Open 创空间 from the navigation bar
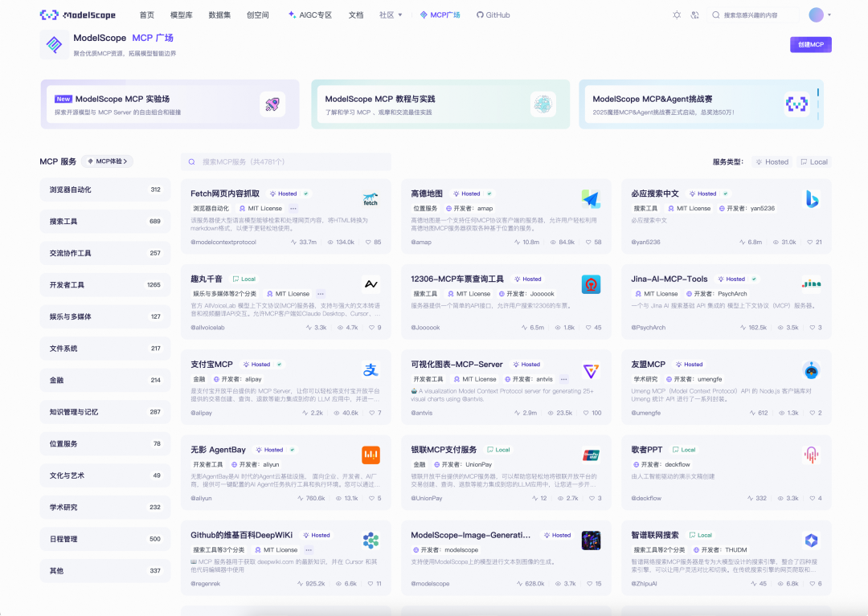This screenshot has height=616, width=868. (257, 15)
